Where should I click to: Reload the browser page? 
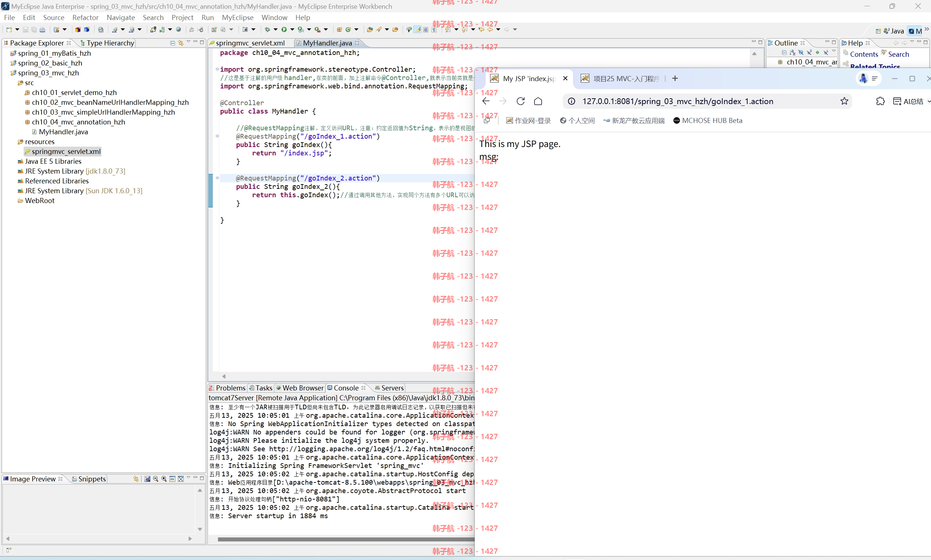point(521,101)
